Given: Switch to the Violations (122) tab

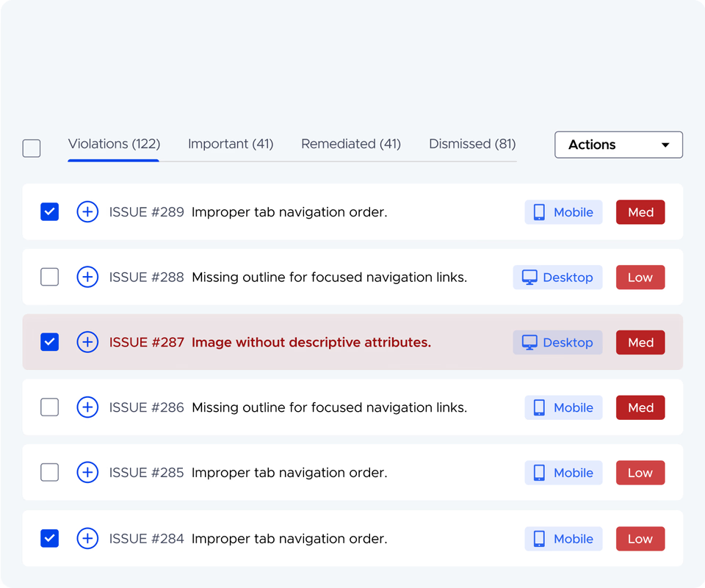Looking at the screenshot, I should (x=115, y=144).
